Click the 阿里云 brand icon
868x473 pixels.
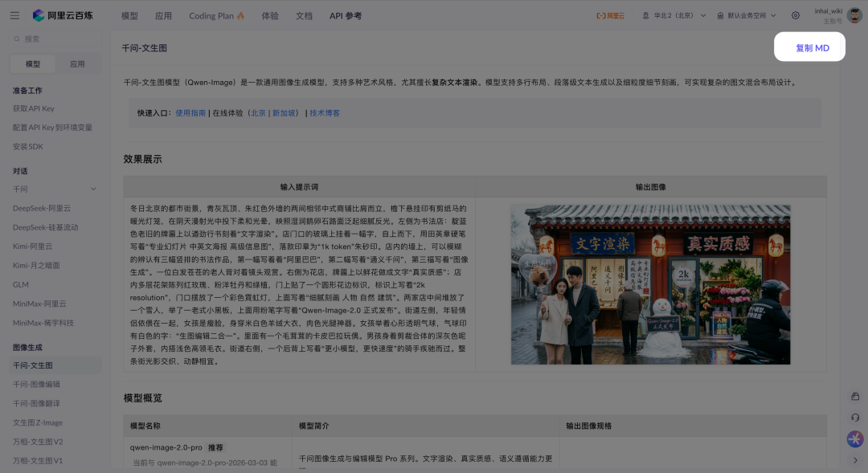[x=610, y=15]
